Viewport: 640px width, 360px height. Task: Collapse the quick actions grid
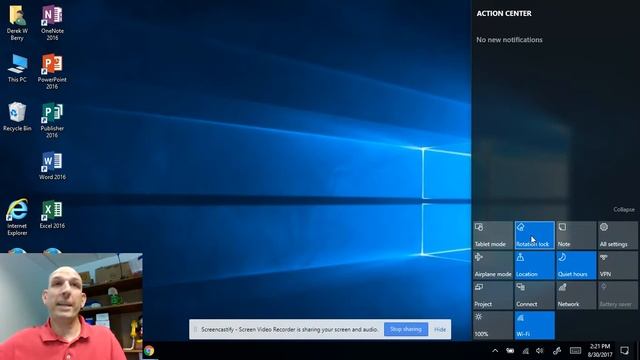click(624, 209)
